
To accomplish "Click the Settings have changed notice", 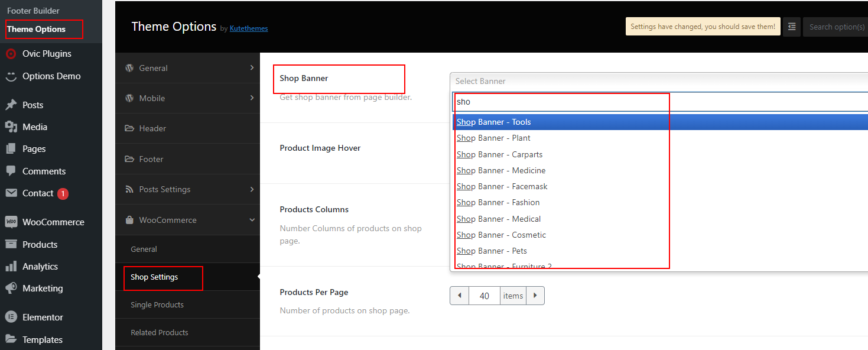I will pyautogui.click(x=703, y=27).
